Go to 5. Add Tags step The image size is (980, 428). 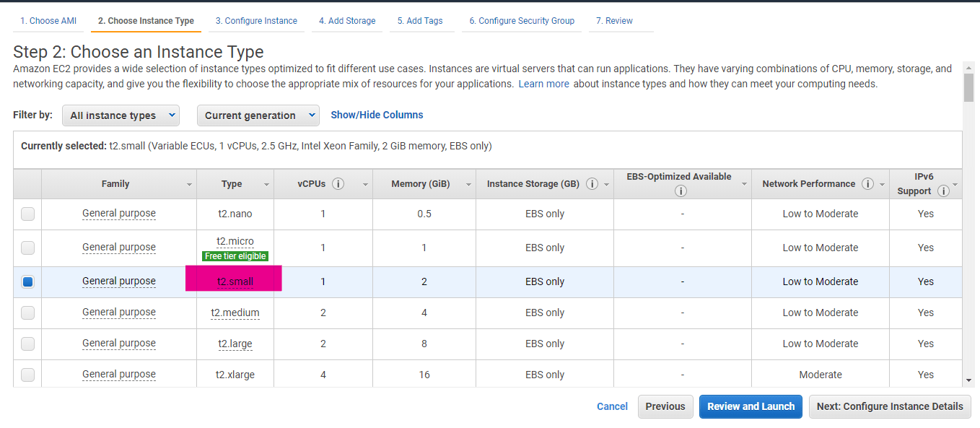420,21
